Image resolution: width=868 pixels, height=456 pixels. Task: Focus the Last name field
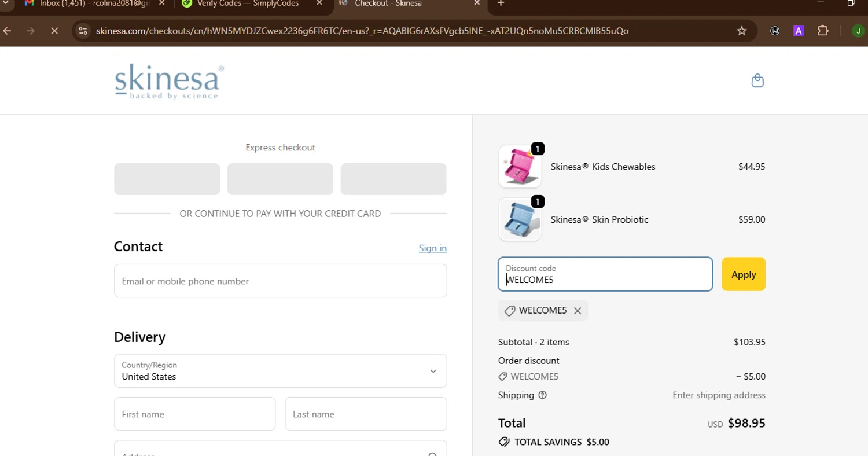coord(366,414)
